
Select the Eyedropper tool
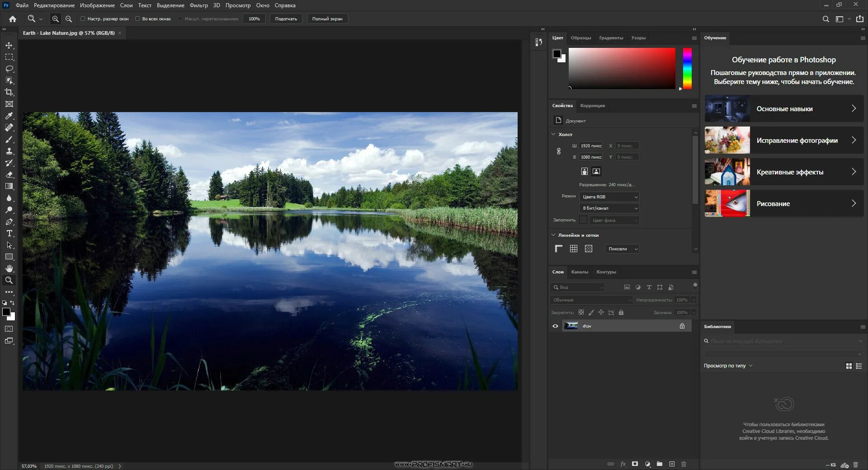(x=9, y=116)
